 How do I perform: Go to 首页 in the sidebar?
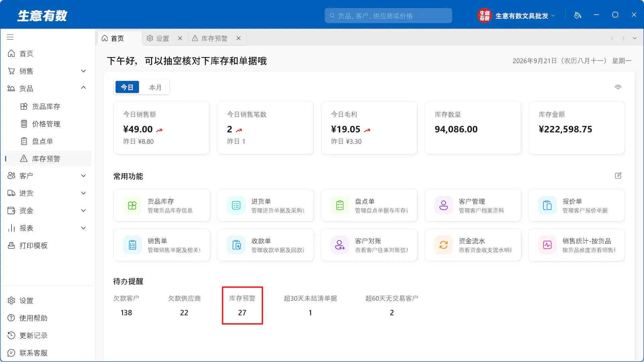pyautogui.click(x=48, y=54)
